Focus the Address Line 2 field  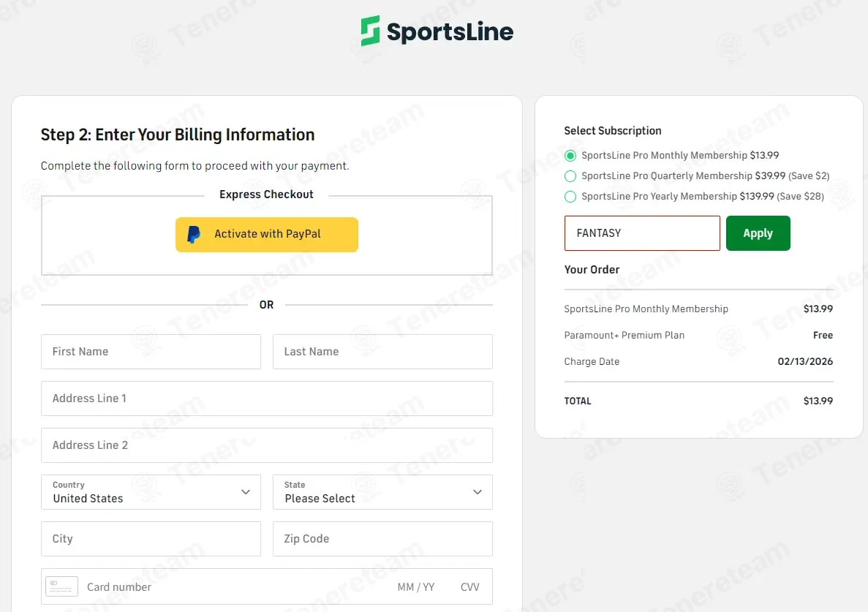coord(267,445)
